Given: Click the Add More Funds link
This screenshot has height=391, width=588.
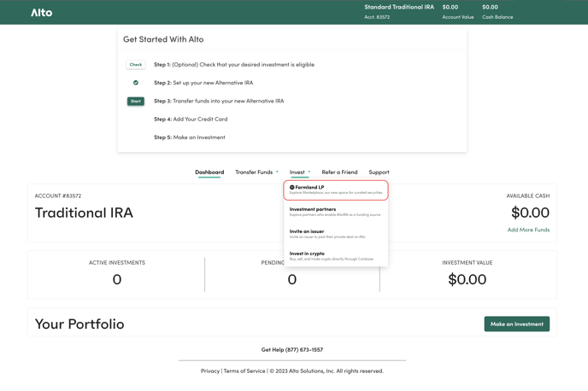Looking at the screenshot, I should 528,230.
